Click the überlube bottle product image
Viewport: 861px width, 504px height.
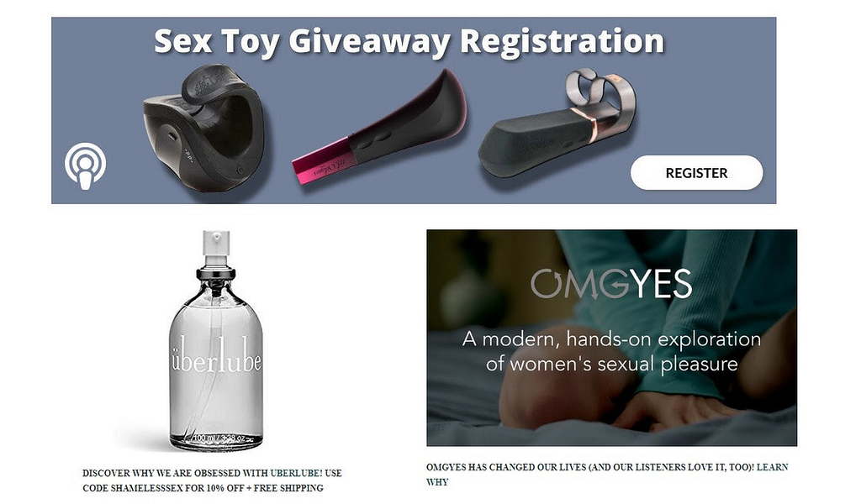click(x=216, y=340)
